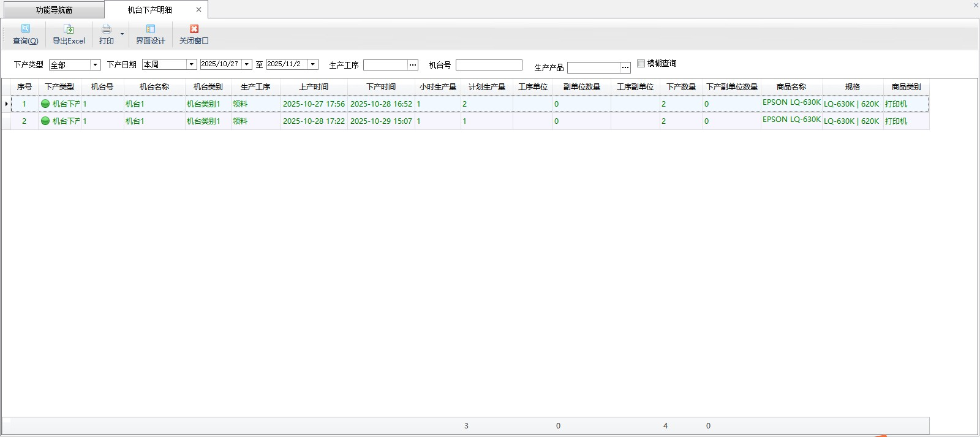This screenshot has width=980, height=437.
Task: Open the 界面设计 layout designer
Action: tap(150, 29)
